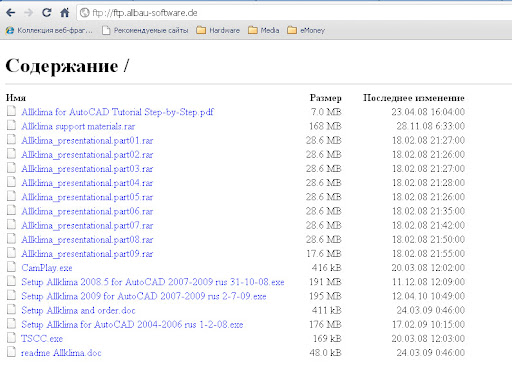The width and height of the screenshot is (512, 367).
Task: Open Allklima_presentational.part06.rar link
Action: pyautogui.click(x=87, y=211)
